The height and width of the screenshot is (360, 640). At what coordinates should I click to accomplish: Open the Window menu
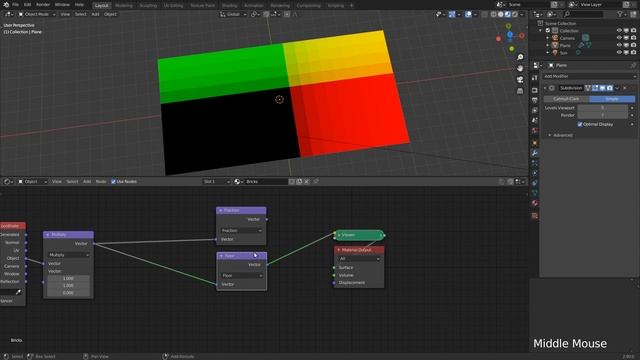tap(62, 5)
